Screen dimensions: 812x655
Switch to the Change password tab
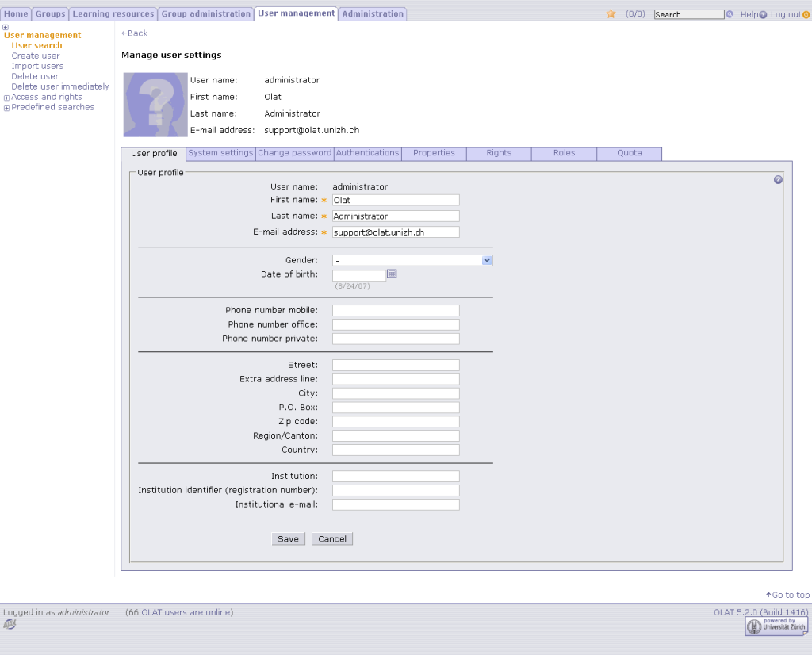pos(294,153)
